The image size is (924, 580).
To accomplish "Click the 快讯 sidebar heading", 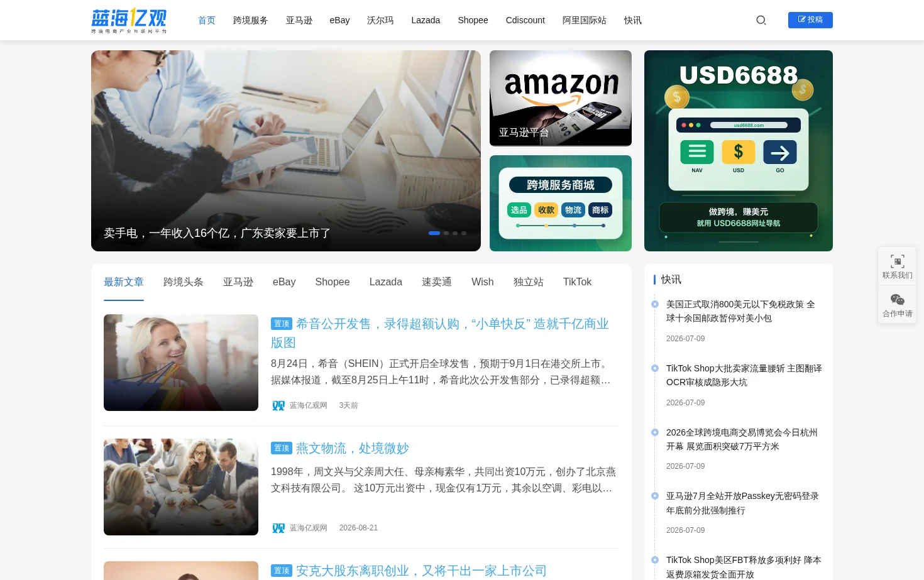I will click(671, 280).
